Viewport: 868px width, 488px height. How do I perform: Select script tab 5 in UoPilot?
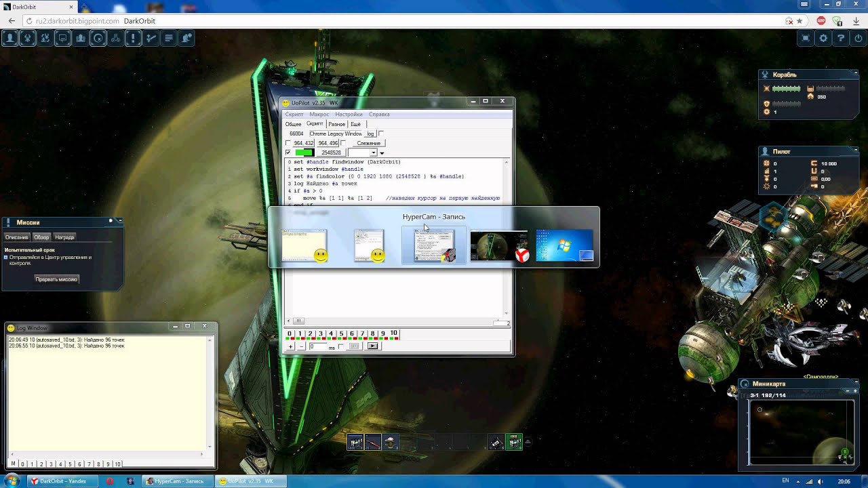(x=341, y=334)
